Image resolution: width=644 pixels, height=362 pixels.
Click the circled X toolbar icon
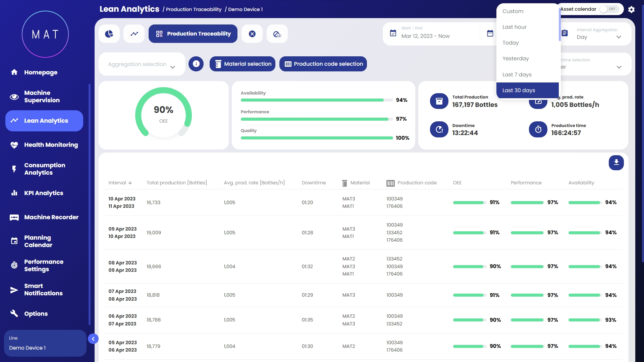point(252,34)
